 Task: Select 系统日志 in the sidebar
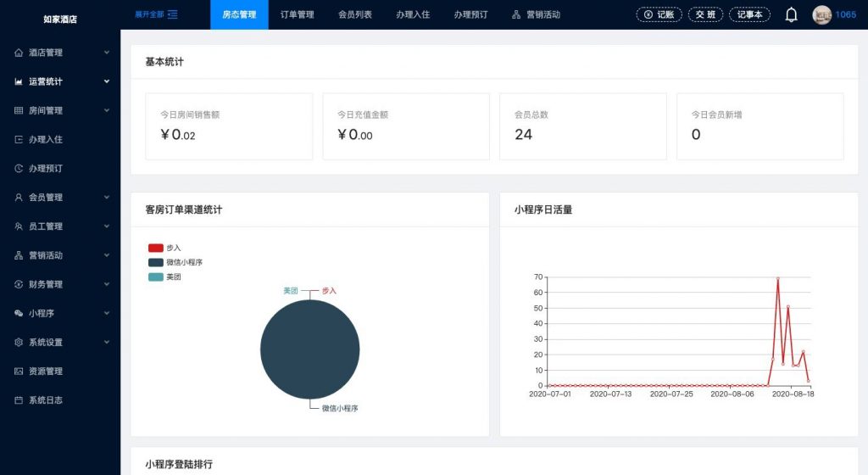pos(60,400)
